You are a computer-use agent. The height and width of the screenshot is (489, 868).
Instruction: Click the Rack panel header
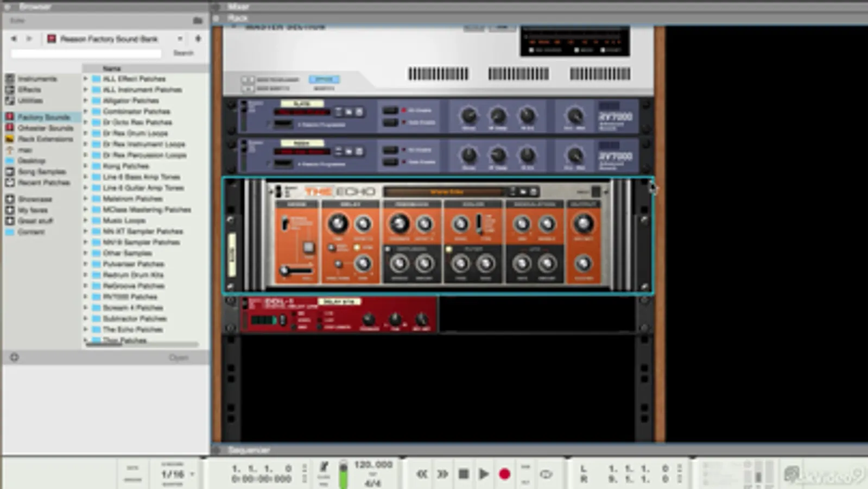coord(540,18)
